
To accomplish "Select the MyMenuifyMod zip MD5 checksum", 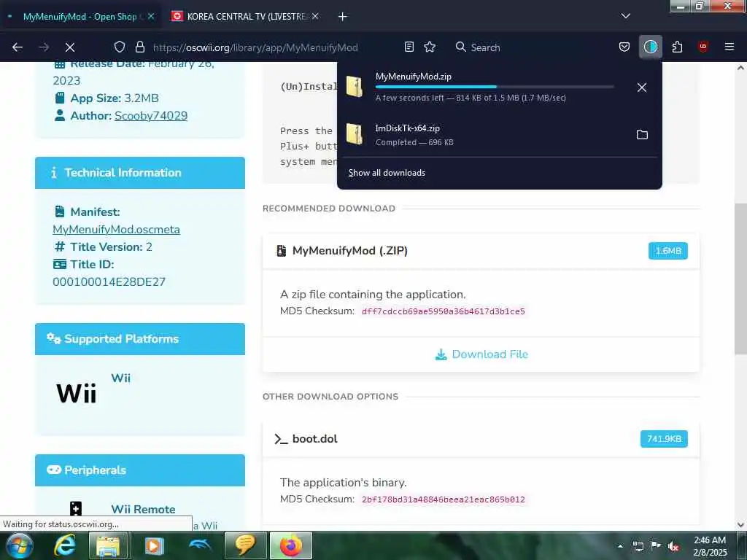I will coord(443,311).
